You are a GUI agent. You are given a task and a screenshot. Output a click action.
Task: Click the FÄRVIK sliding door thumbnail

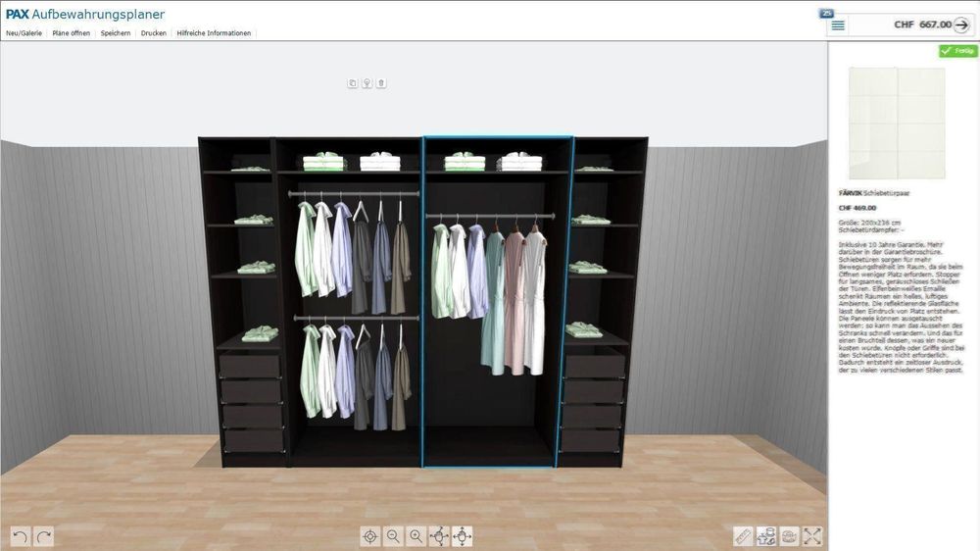click(x=896, y=124)
